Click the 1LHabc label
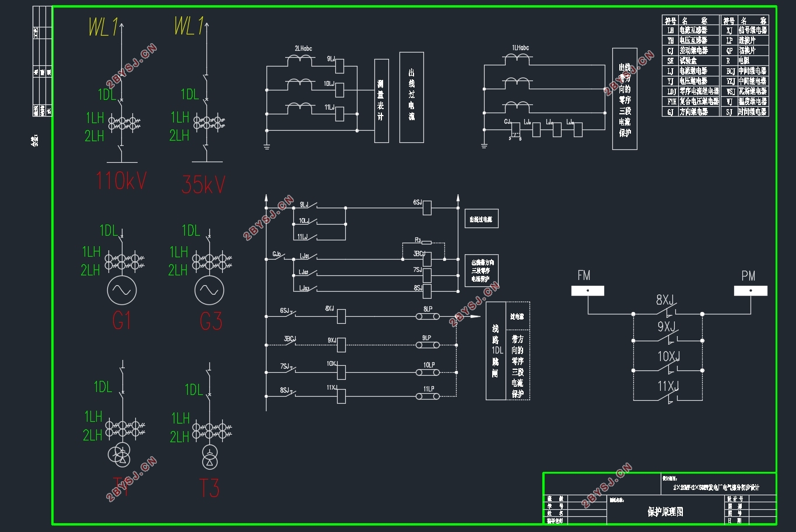 click(x=521, y=48)
